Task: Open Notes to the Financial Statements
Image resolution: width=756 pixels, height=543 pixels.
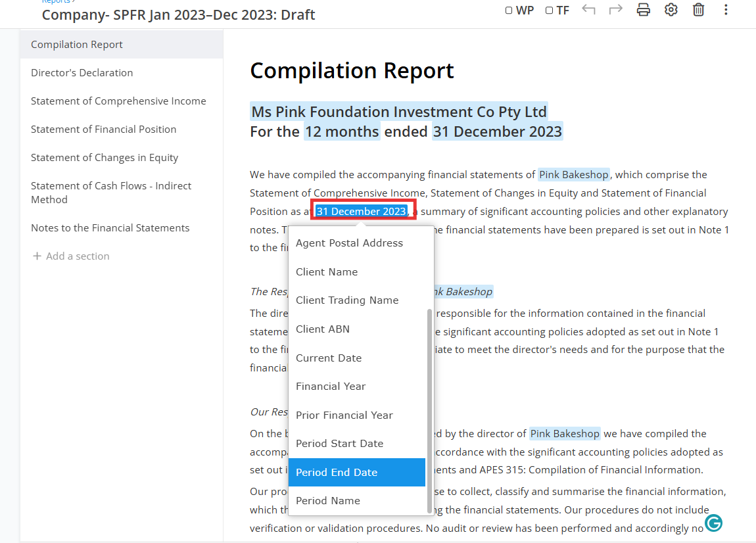Action: tap(122, 228)
